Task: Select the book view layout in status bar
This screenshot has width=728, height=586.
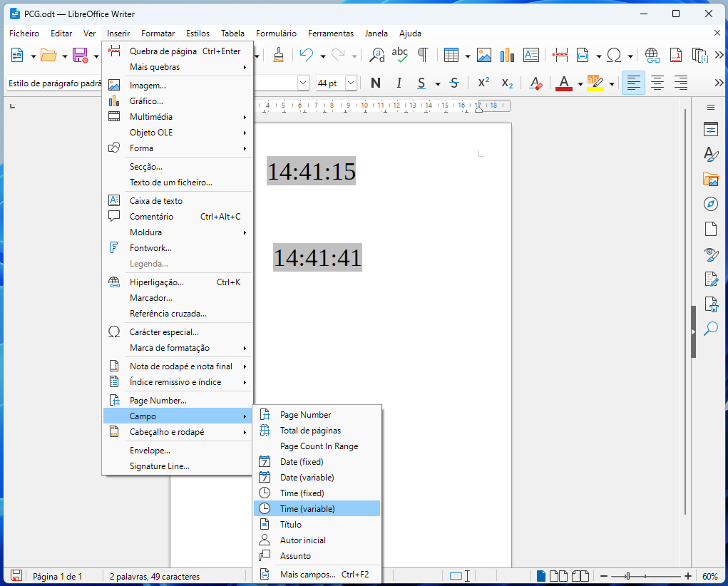Action: [581, 576]
